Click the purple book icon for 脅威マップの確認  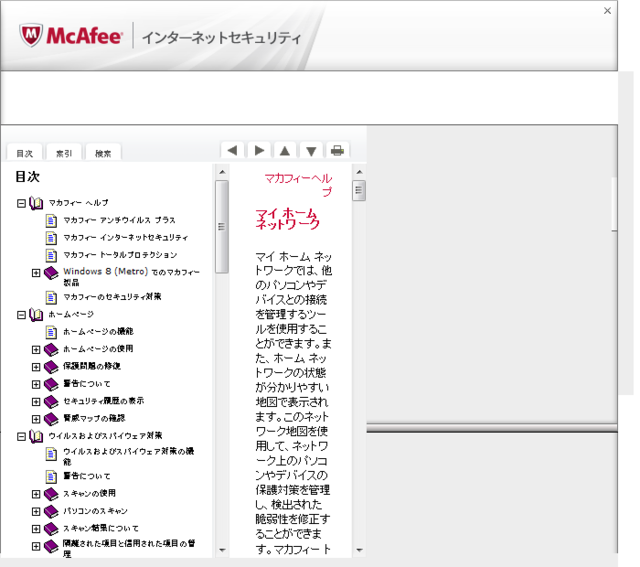tap(51, 419)
